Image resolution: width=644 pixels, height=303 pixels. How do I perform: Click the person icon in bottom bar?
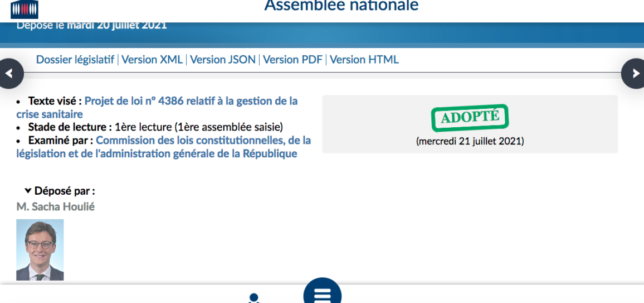click(x=254, y=297)
